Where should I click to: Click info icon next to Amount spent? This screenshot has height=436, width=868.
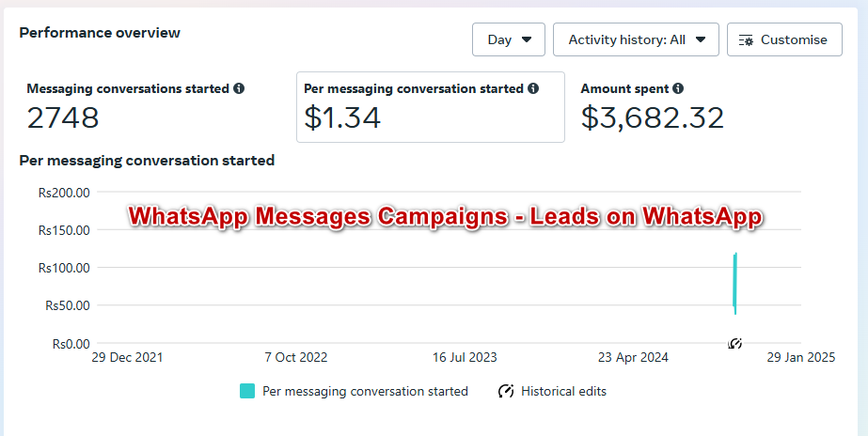[678, 88]
